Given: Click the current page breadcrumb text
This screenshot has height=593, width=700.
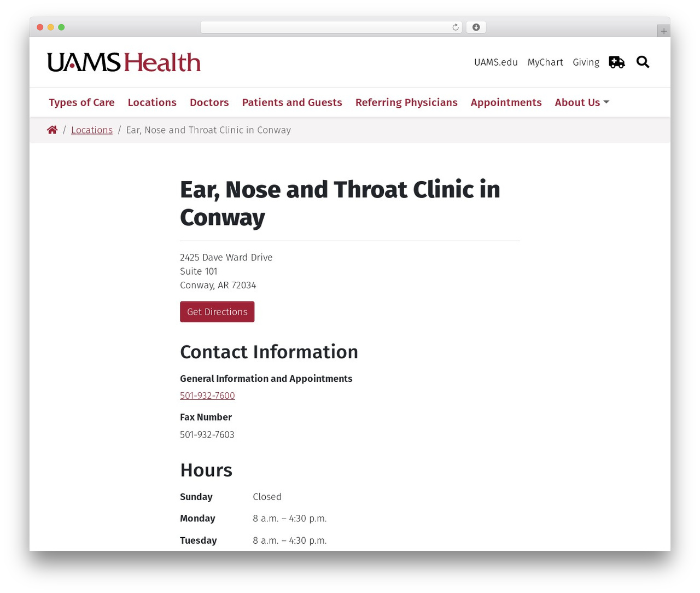Looking at the screenshot, I should point(208,130).
